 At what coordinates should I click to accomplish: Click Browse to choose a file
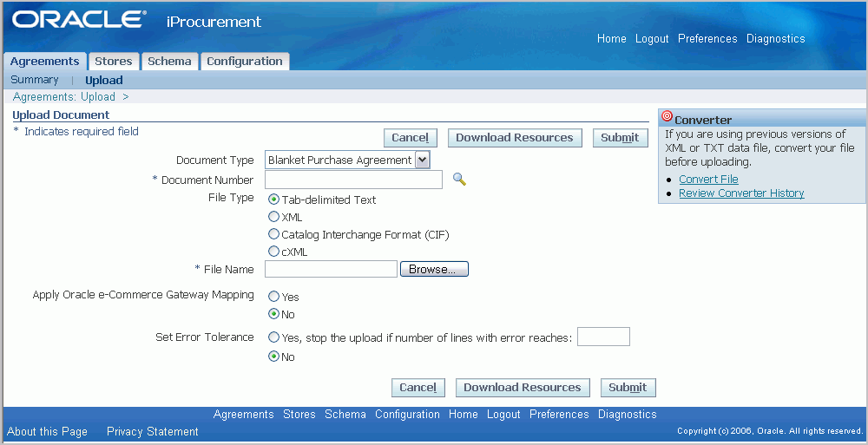(434, 269)
